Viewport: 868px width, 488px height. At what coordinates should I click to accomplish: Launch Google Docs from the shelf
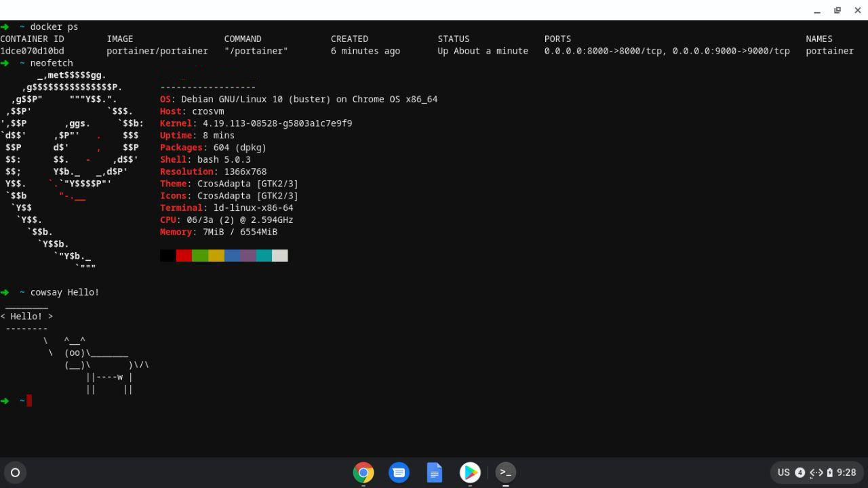point(435,472)
